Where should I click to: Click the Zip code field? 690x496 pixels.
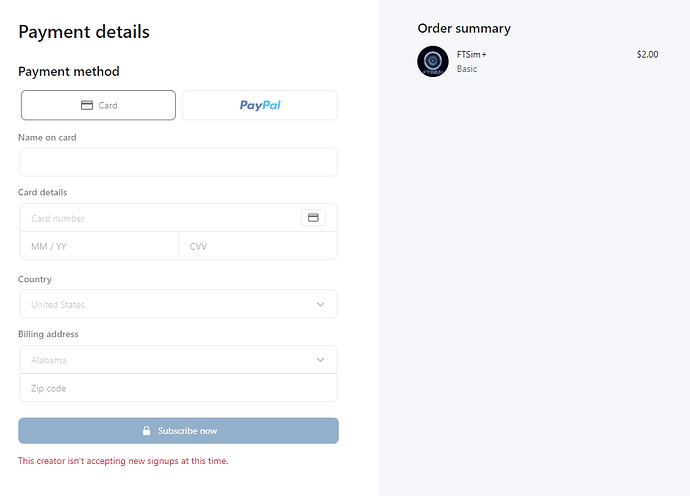178,388
